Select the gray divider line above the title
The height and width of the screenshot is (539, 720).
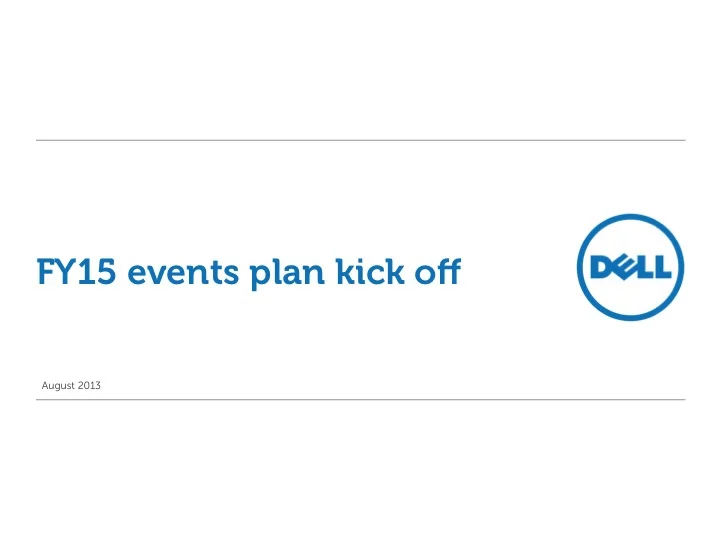pyautogui.click(x=360, y=140)
